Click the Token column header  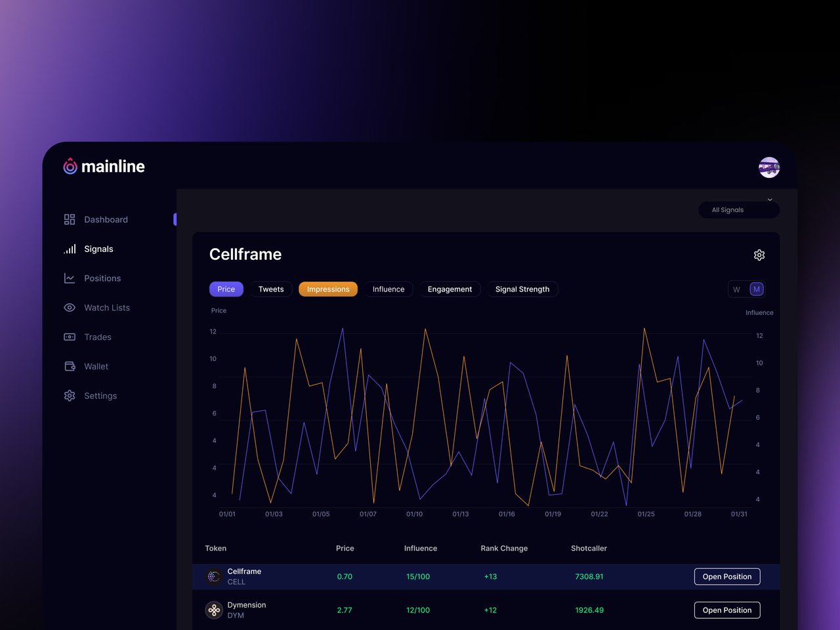(x=215, y=549)
